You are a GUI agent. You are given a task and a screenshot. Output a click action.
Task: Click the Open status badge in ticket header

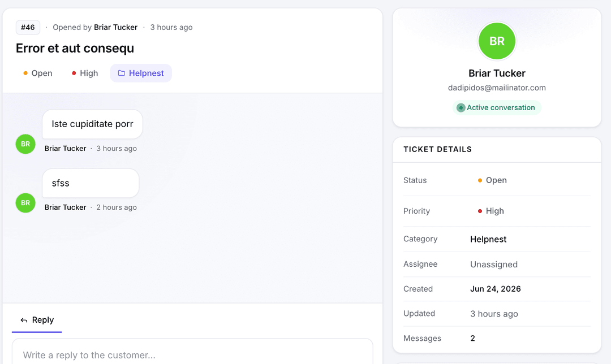[38, 73]
